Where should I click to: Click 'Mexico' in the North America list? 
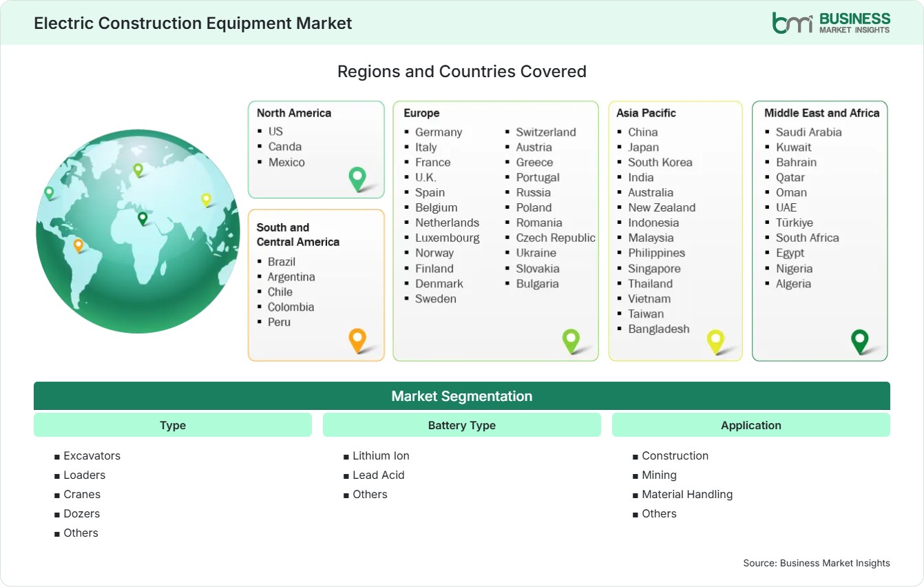pyautogui.click(x=286, y=162)
